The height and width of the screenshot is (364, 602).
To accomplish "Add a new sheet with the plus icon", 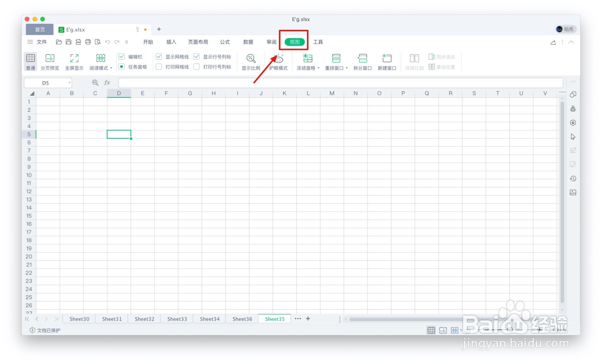I will [308, 319].
